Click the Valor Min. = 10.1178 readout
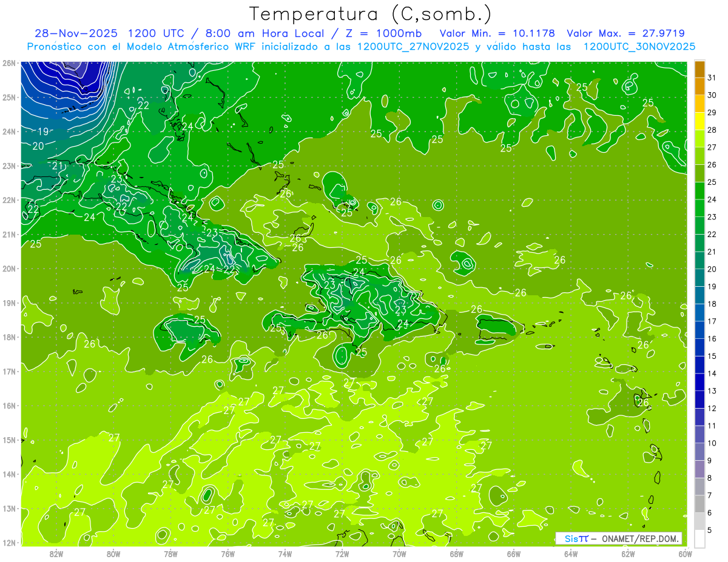Viewport: 728px width, 562px height. click(x=497, y=33)
